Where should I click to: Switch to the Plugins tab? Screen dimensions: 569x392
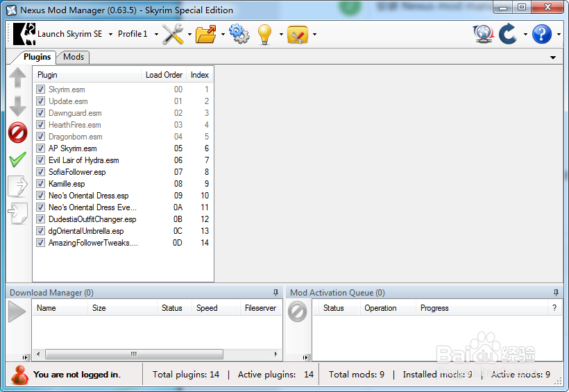[37, 57]
